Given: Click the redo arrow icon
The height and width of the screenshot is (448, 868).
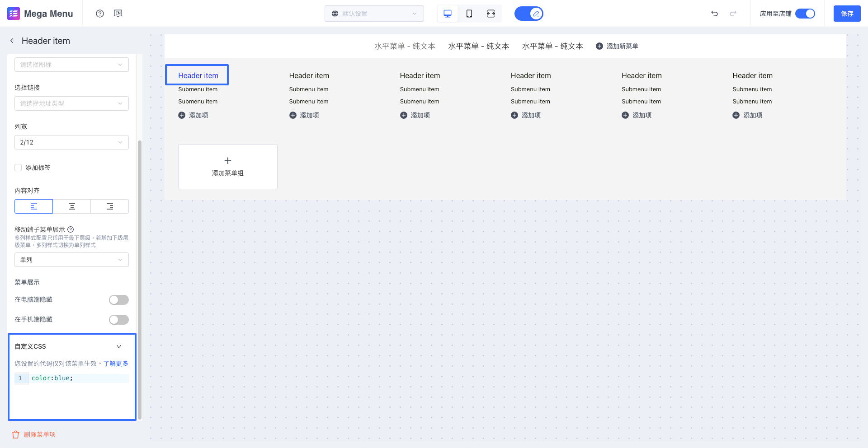Looking at the screenshot, I should point(733,14).
